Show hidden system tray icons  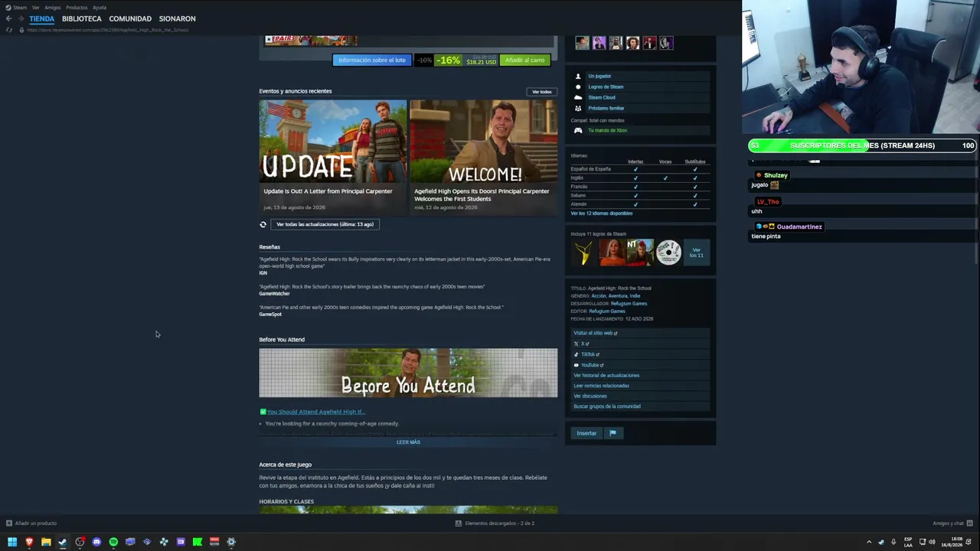click(869, 542)
